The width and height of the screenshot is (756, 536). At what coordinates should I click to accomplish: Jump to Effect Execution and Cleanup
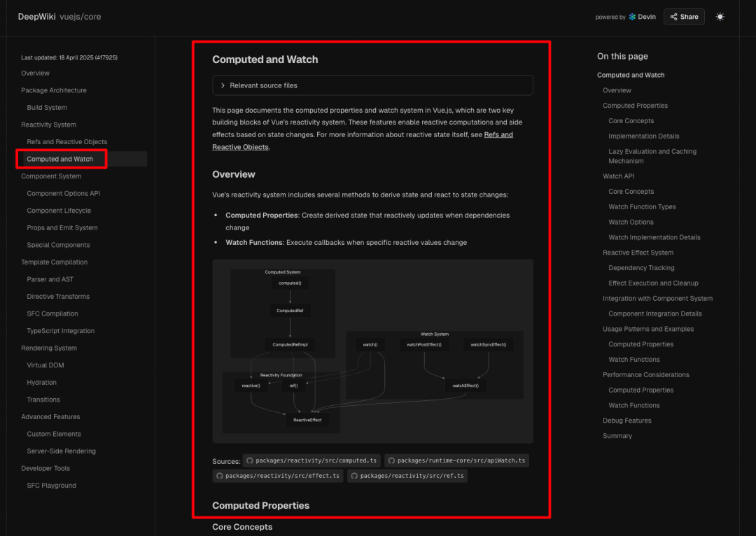[x=653, y=283]
